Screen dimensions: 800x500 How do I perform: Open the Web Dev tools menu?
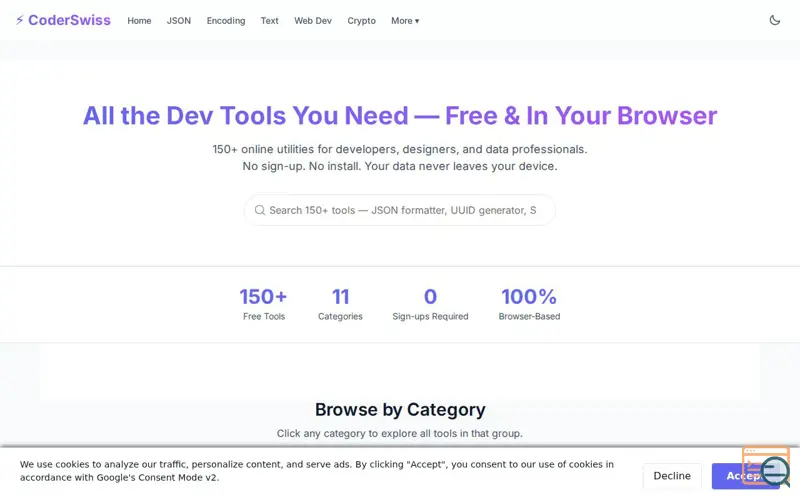(x=313, y=21)
